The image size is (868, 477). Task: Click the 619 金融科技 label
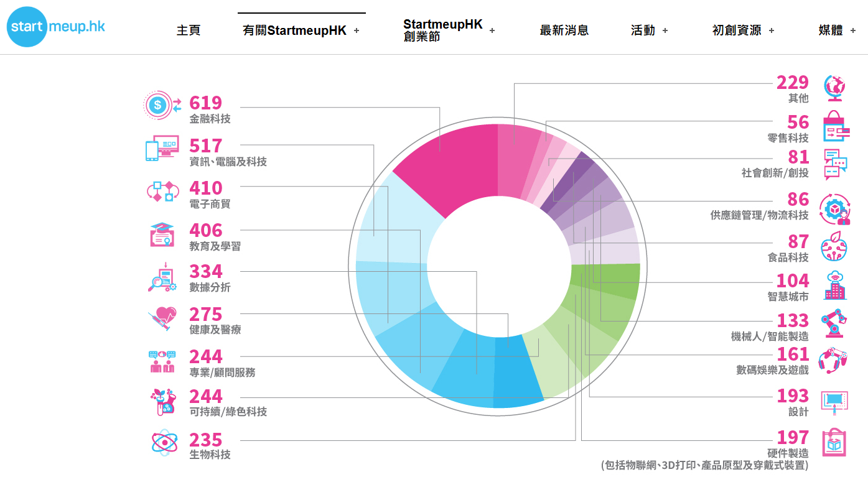click(x=209, y=109)
